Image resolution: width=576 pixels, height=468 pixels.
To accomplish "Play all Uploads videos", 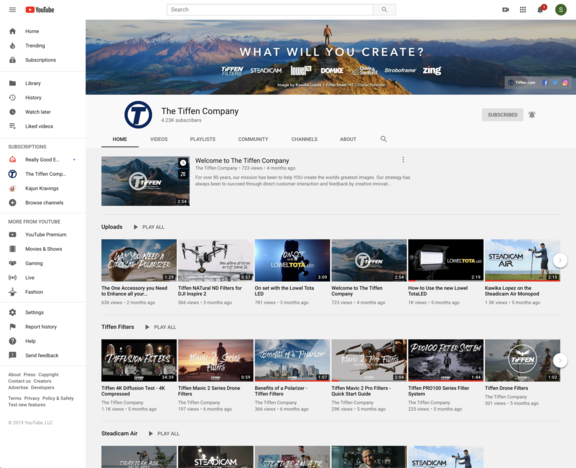I will tap(149, 227).
